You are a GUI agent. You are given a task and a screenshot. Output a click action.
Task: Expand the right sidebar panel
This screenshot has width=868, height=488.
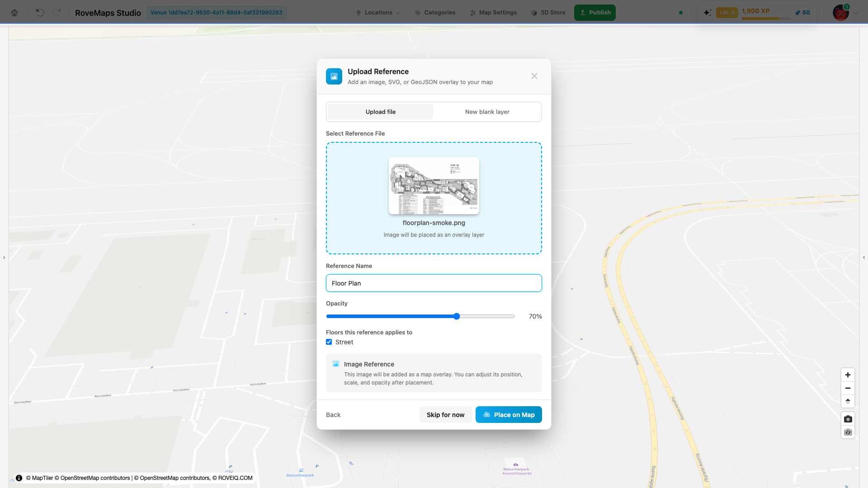tap(864, 258)
